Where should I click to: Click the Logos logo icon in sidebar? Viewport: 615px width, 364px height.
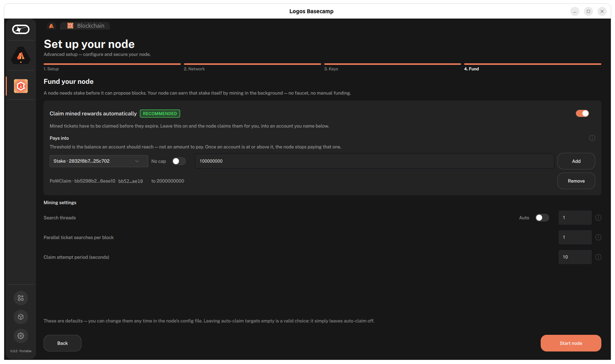click(21, 29)
